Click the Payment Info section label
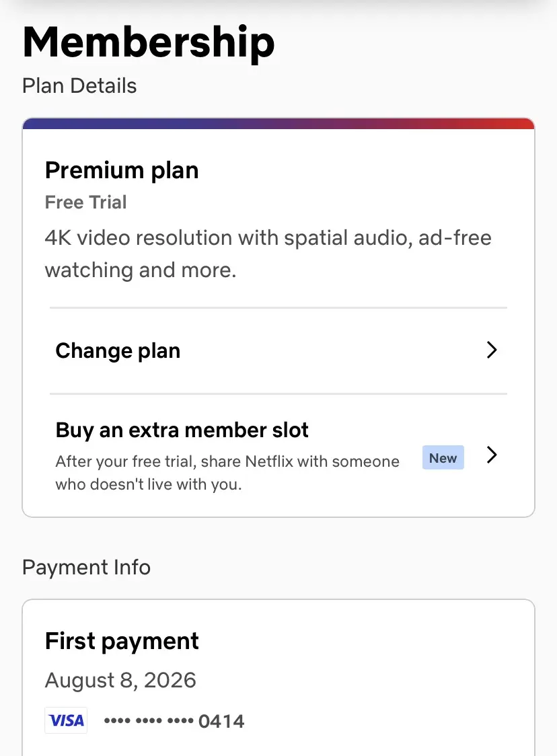The image size is (557, 756). click(x=86, y=568)
